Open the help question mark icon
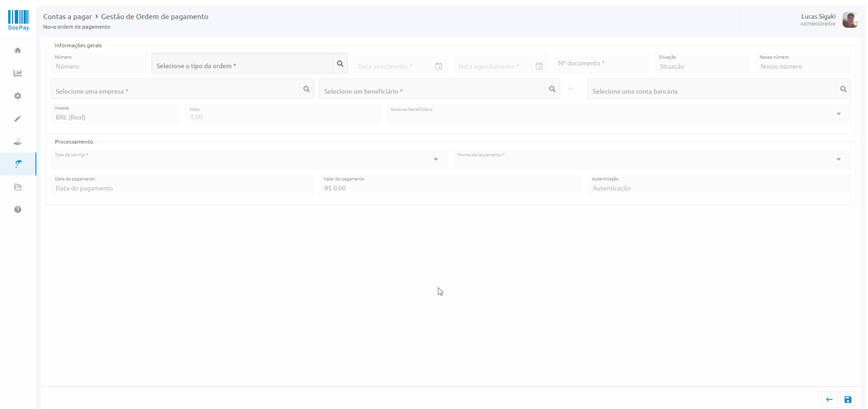 [x=18, y=209]
